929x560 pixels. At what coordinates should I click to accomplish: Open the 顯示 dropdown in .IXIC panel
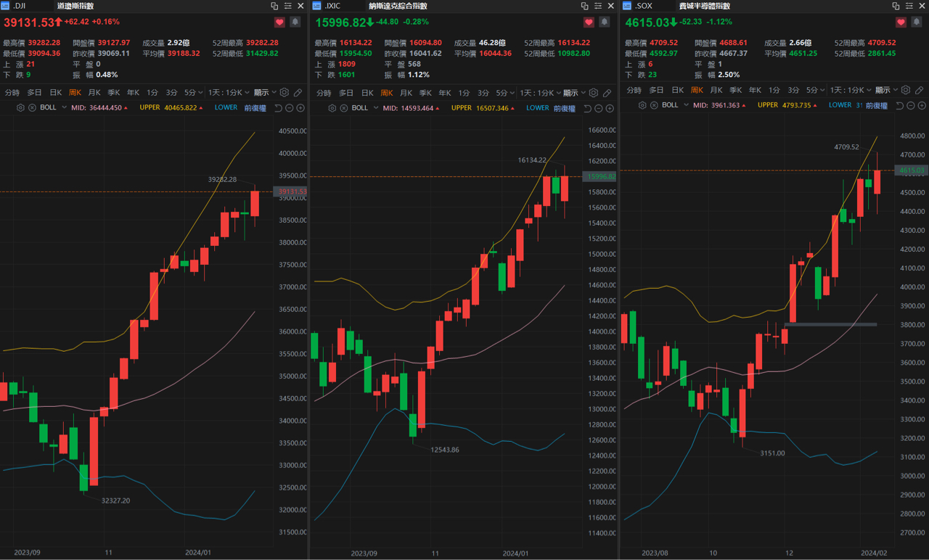(x=573, y=93)
